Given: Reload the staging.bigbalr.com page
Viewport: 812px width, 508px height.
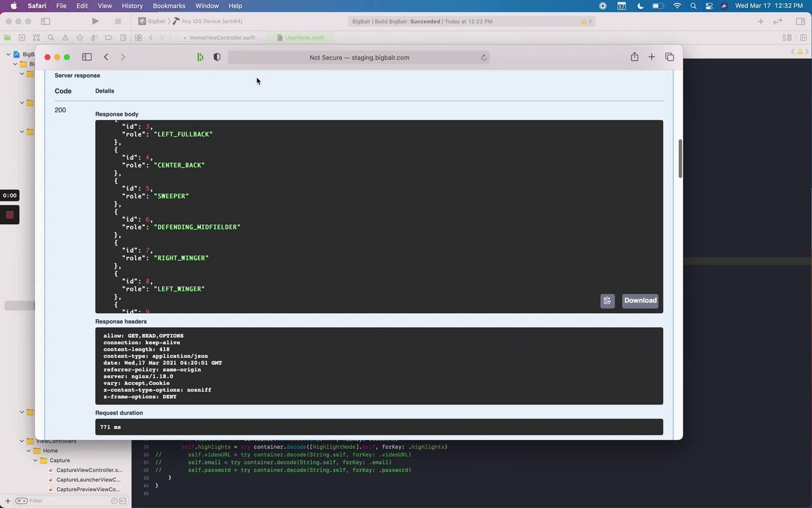Looking at the screenshot, I should 483,58.
